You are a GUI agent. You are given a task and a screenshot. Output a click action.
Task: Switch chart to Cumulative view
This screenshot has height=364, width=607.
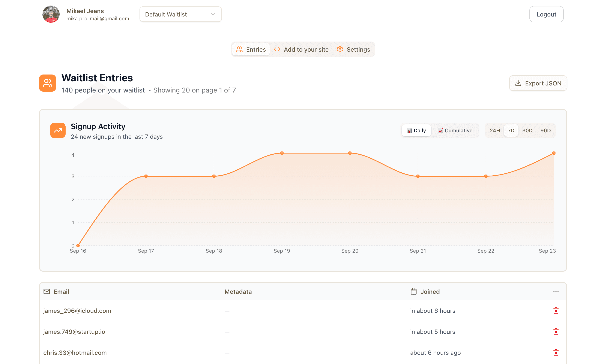pos(455,130)
